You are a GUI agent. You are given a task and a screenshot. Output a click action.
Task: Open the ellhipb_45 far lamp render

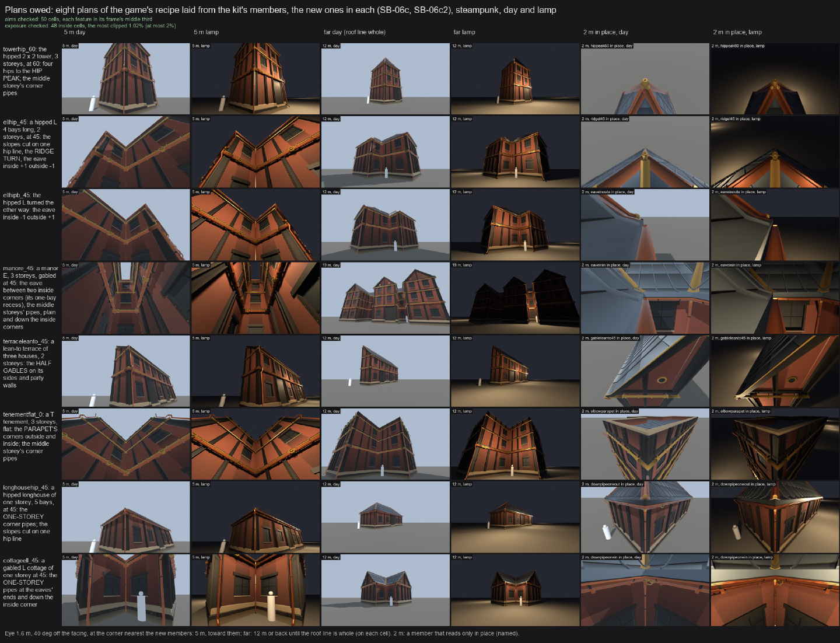[x=515, y=225]
